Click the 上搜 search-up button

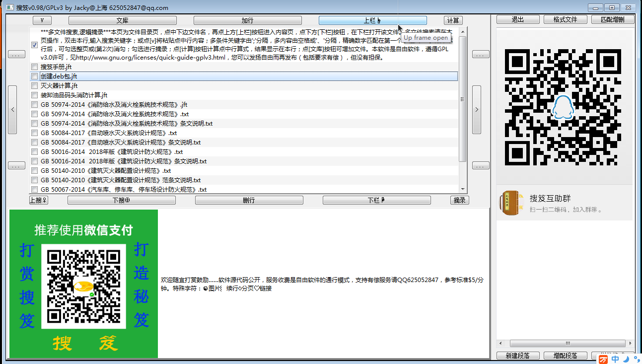click(38, 200)
